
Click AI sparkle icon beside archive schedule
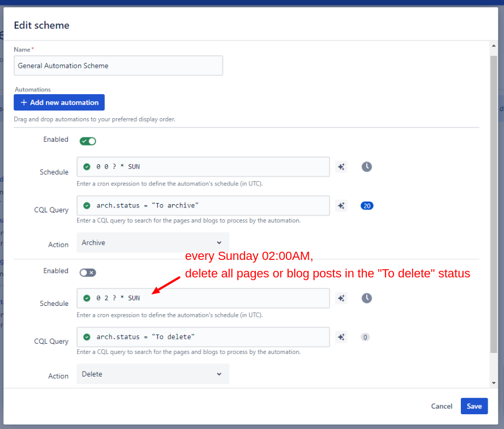point(341,167)
